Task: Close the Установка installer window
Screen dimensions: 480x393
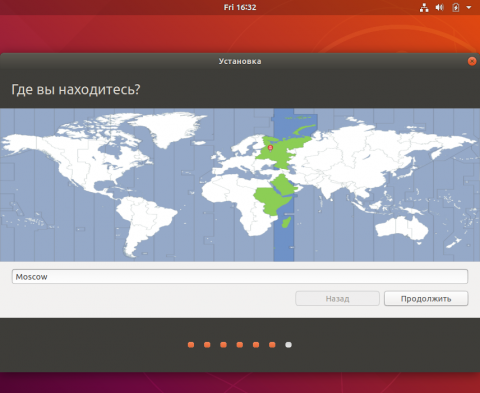Action: (x=472, y=61)
